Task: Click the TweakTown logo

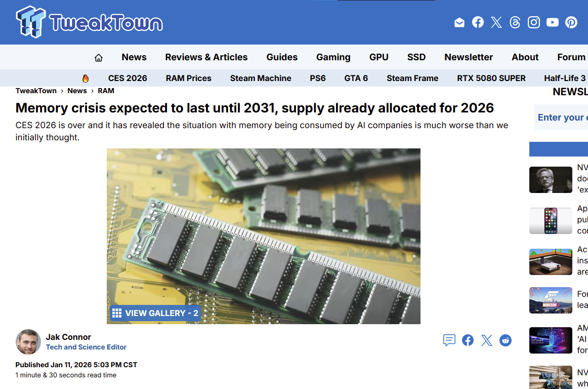Action: coord(89,22)
